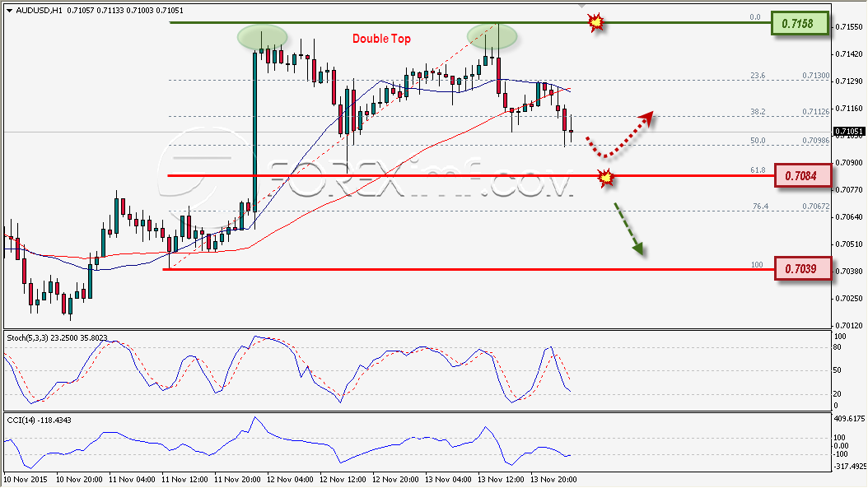Click the 12 Nov 12:00 time label

343,479
